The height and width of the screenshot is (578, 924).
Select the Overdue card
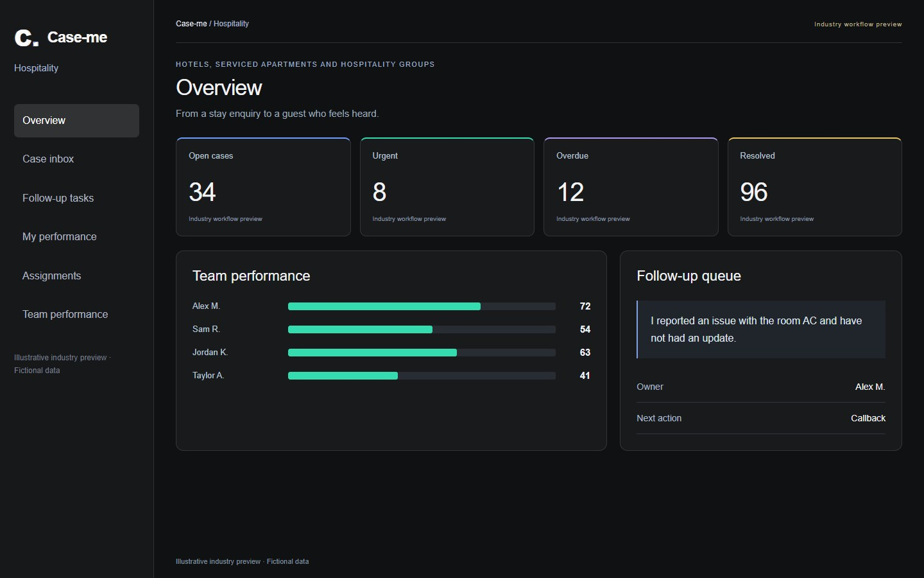coord(631,187)
